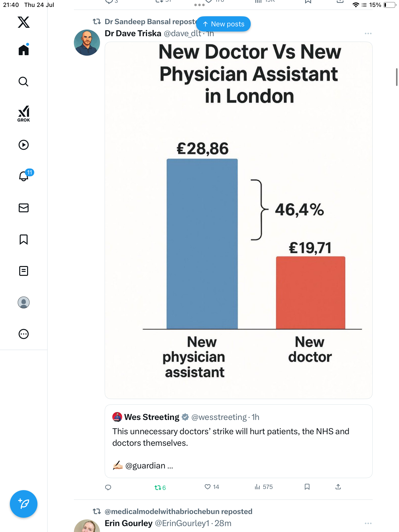Click the New posts pill button
The width and height of the screenshot is (399, 532).
pos(223,24)
